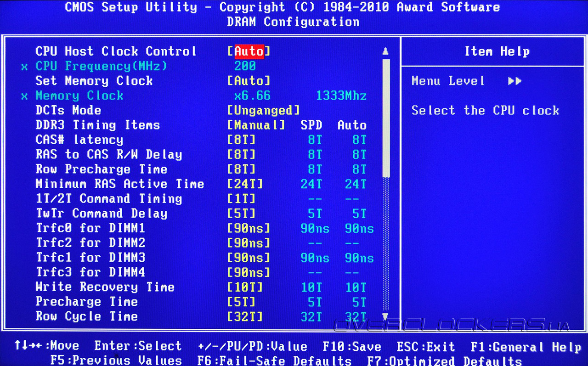The height and width of the screenshot is (366, 588).
Task: Click the Trfc3 for DIMM4 label
Action: pyautogui.click(x=90, y=272)
